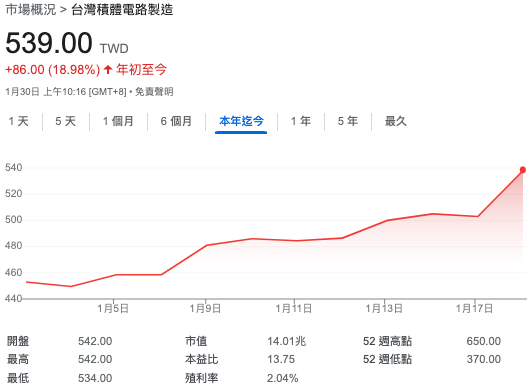The width and height of the screenshot is (530, 390).
Task: Click the 台灣積體電路製造 company title
Action: coord(122,9)
